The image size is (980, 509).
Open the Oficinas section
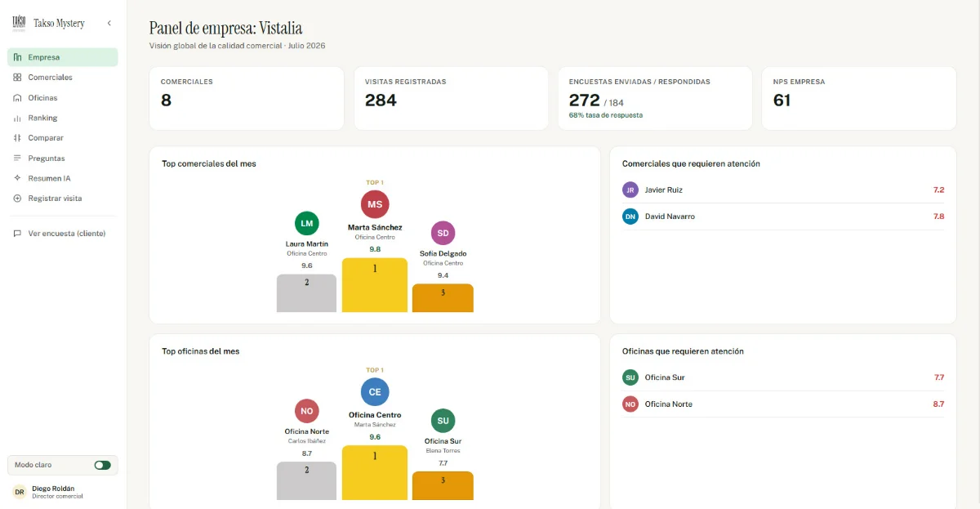click(x=63, y=98)
